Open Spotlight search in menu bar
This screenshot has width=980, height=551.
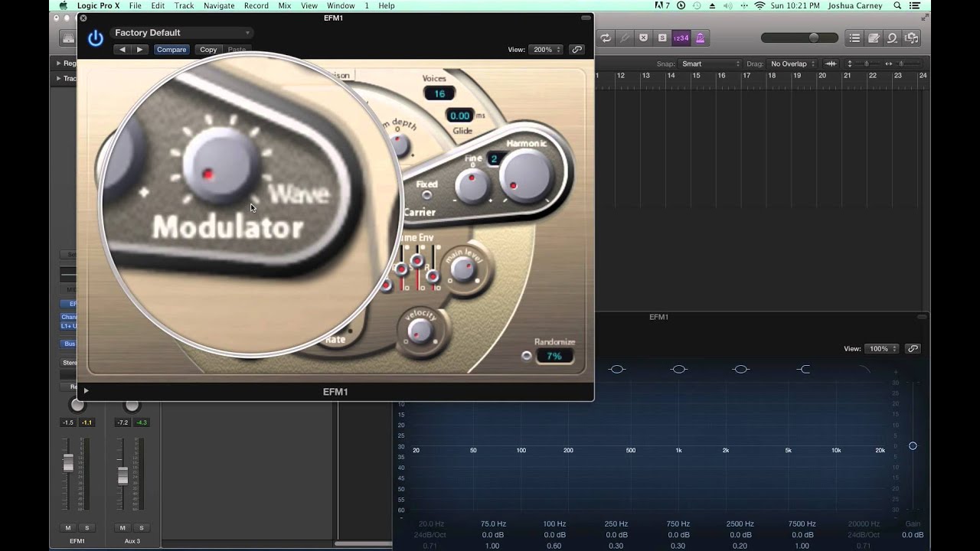tap(897, 5)
